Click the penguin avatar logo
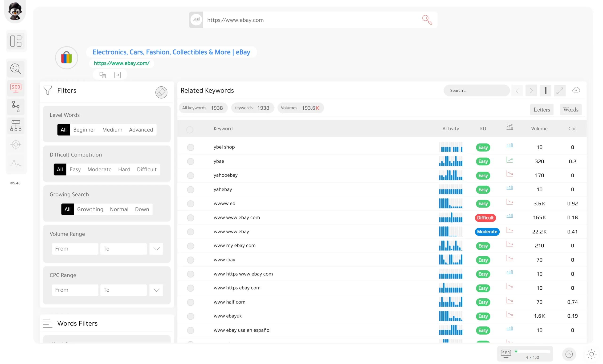Image resolution: width=603 pixels, height=364 pixels. [x=15, y=11]
